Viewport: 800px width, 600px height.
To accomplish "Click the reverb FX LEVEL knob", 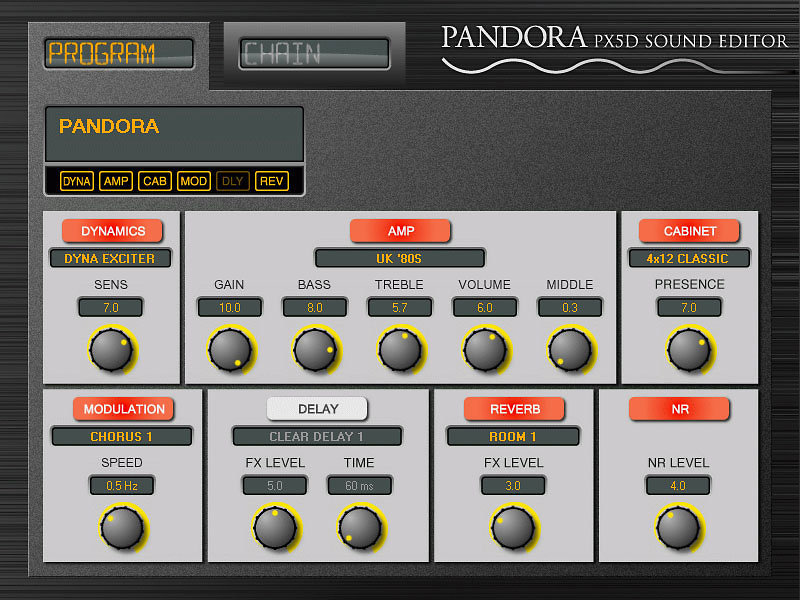I will (x=513, y=528).
